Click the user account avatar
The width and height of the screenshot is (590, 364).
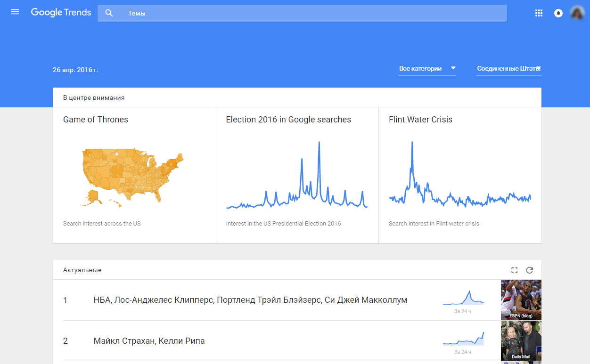click(577, 13)
